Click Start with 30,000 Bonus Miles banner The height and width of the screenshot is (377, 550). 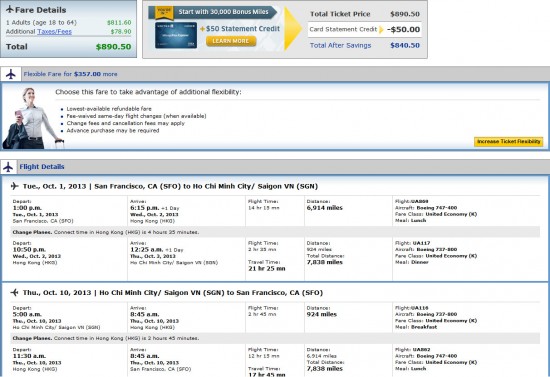(x=223, y=12)
